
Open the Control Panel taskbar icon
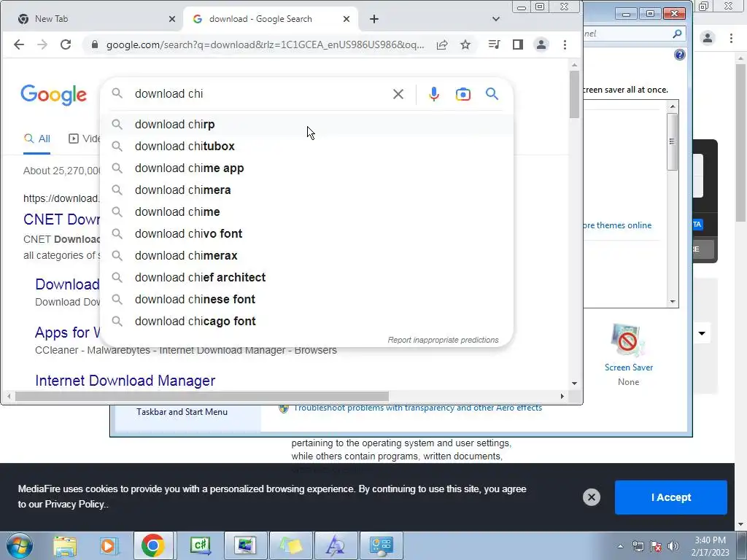coord(381,545)
